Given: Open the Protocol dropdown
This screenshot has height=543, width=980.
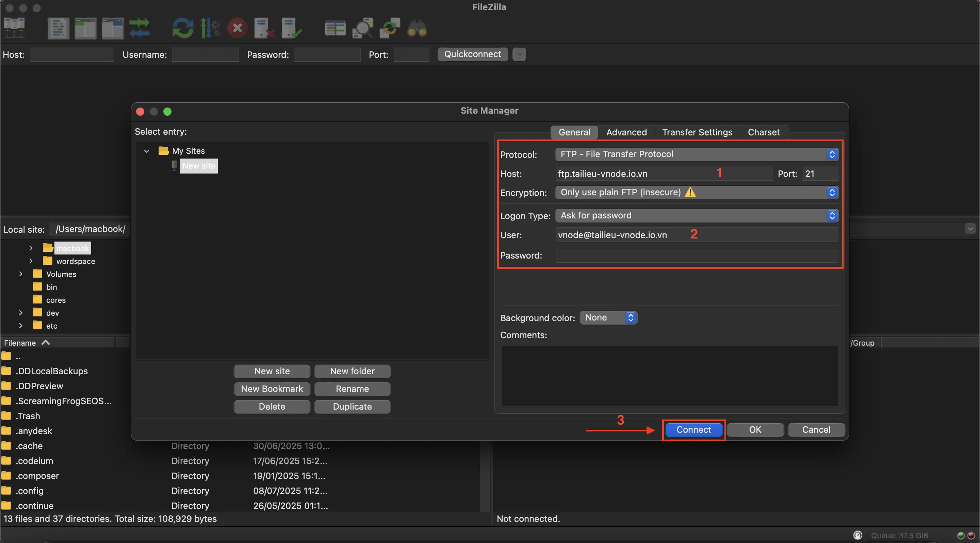Looking at the screenshot, I should click(x=697, y=154).
